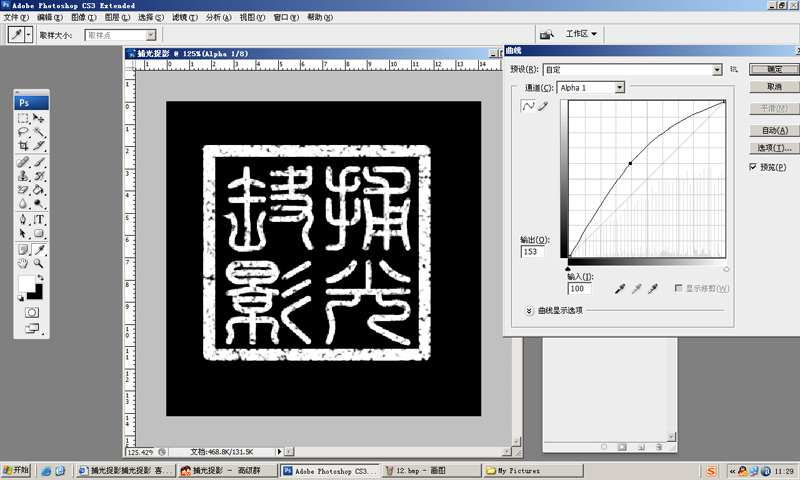Click the white point slider under curve
This screenshot has height=480, width=800.
[x=726, y=269]
